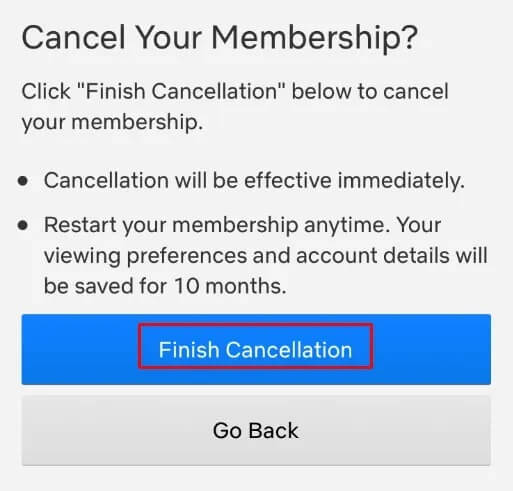Select the grey Go Back button
The image size is (513, 491).
[x=256, y=431]
